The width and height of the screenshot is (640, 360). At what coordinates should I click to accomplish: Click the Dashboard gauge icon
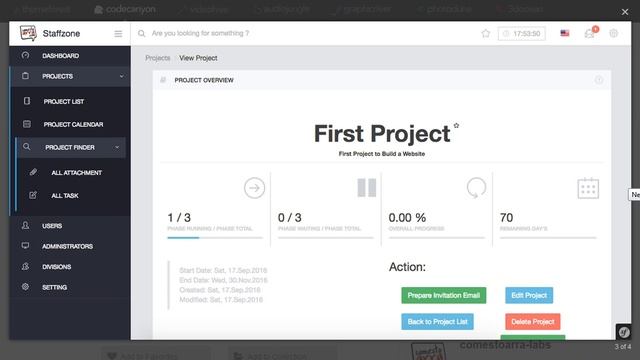(x=25, y=55)
